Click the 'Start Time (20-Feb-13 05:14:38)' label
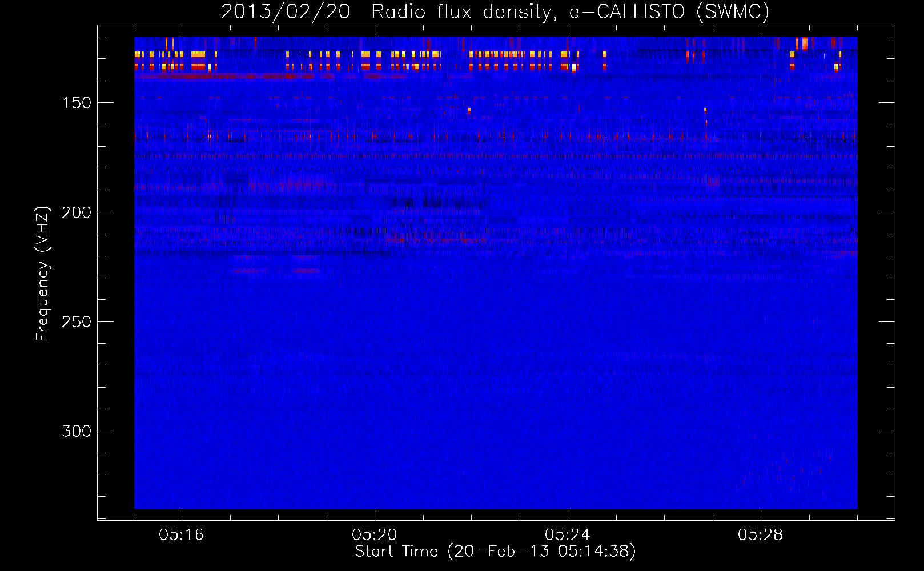This screenshot has height=571, width=924. point(495,552)
